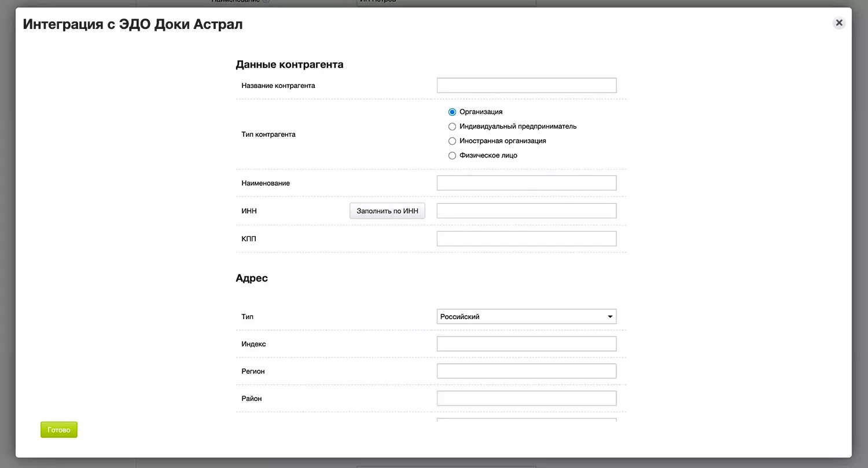The image size is (868, 468).
Task: Choose Индивидуальный предприниматель as counterparty type
Action: tap(453, 126)
